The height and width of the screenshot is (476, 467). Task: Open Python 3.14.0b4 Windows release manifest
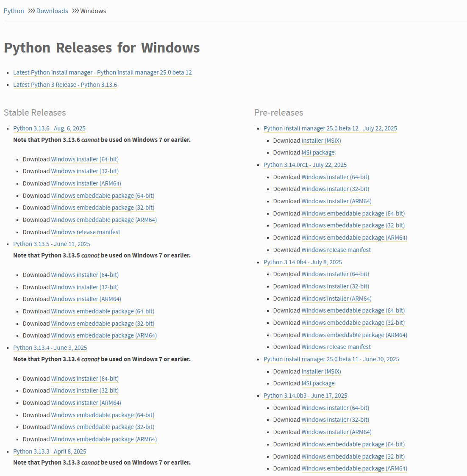pos(336,347)
